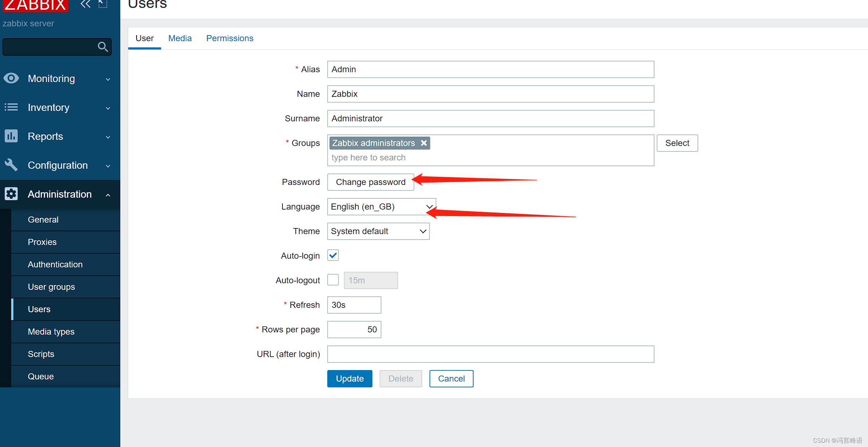Click the Configuration wrench icon
The height and width of the screenshot is (447, 868).
(11, 165)
